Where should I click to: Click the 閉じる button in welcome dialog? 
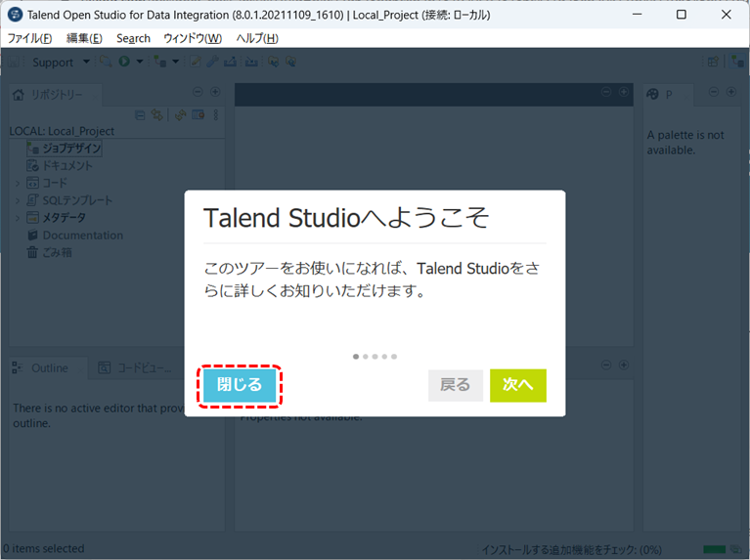[240, 385]
